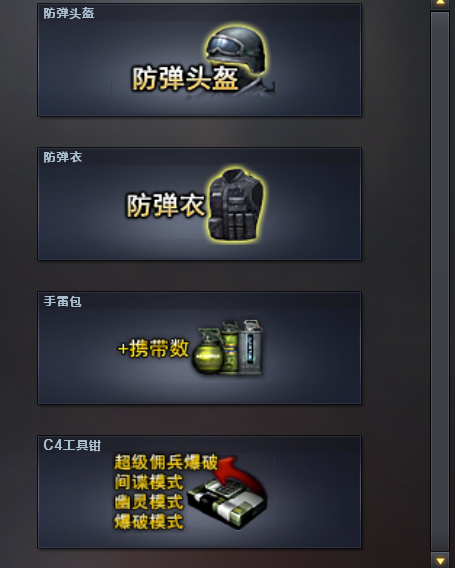Image resolution: width=455 pixels, height=568 pixels.
Task: Click the 幽灵模式 mode text
Action: pyautogui.click(x=149, y=502)
